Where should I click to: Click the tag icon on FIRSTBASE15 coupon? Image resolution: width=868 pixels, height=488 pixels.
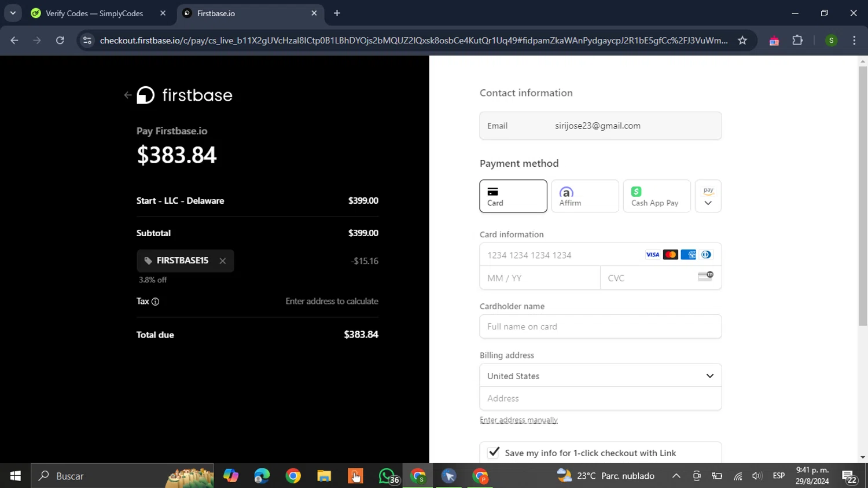pos(148,261)
